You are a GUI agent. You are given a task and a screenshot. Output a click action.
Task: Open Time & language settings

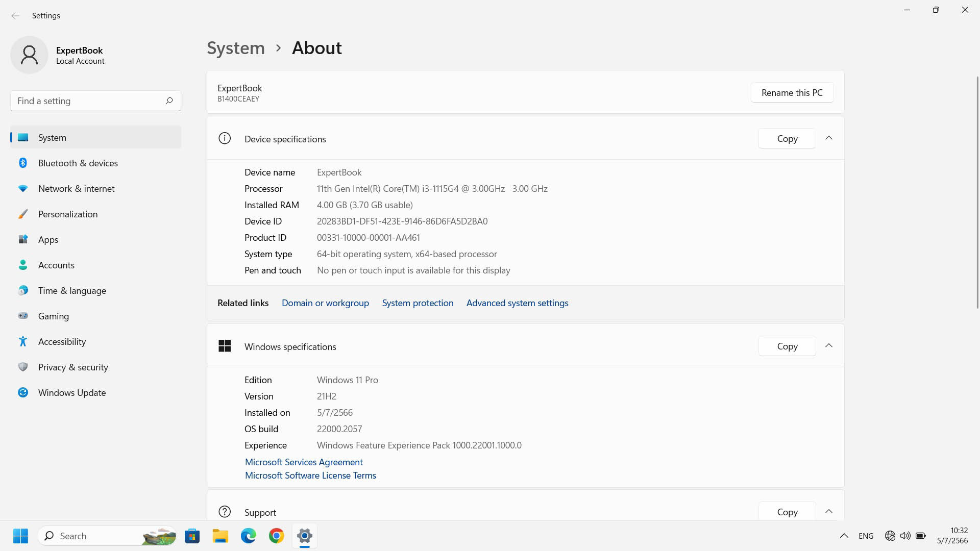pos(95,290)
